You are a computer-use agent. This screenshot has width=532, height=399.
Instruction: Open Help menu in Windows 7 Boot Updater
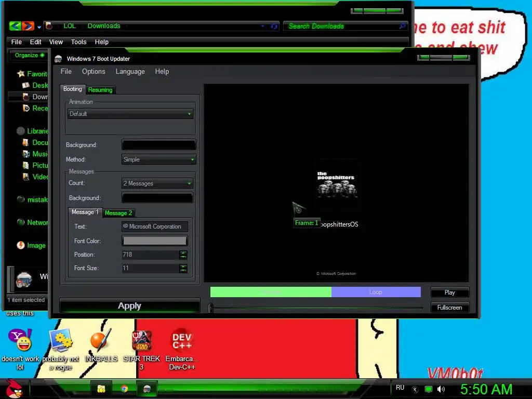click(x=162, y=72)
